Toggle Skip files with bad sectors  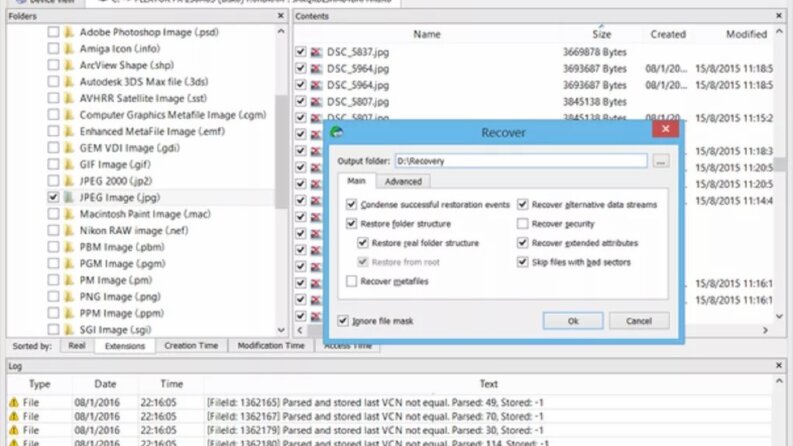pos(522,262)
